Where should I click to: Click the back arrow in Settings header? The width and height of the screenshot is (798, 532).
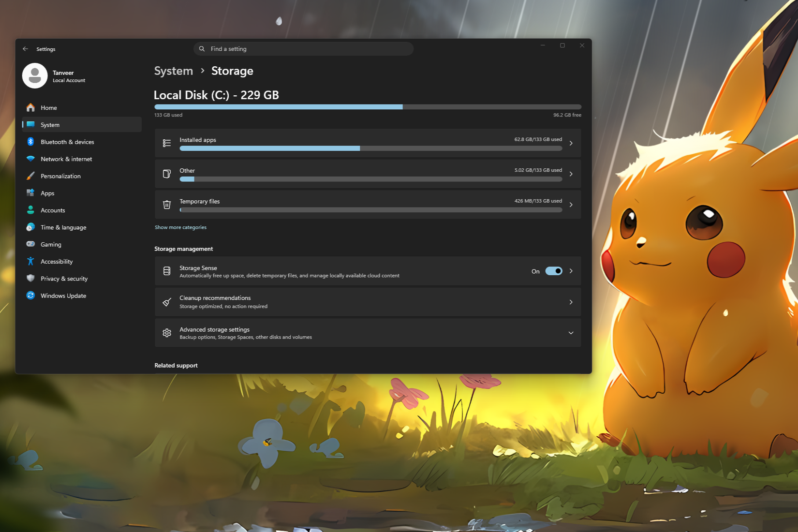25,49
